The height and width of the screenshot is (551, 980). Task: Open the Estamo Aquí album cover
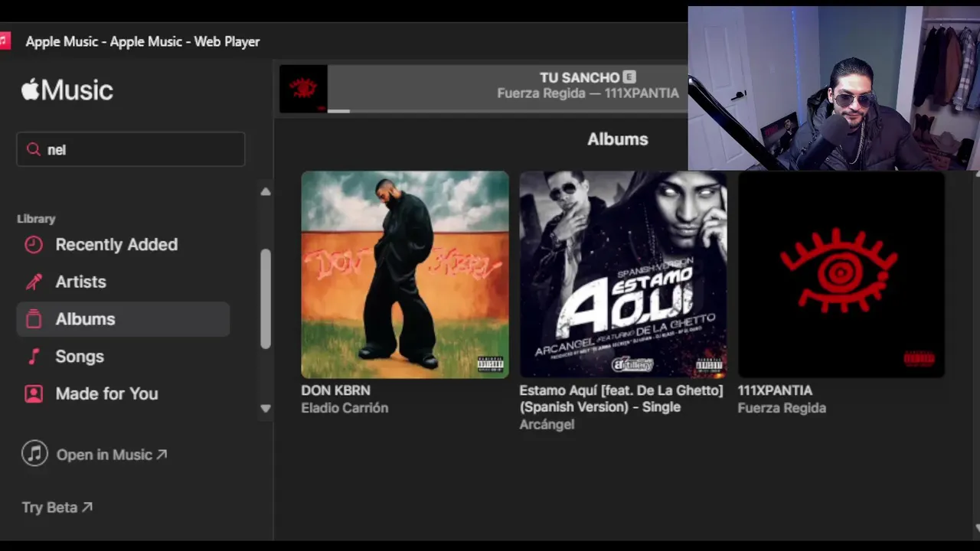pyautogui.click(x=623, y=275)
